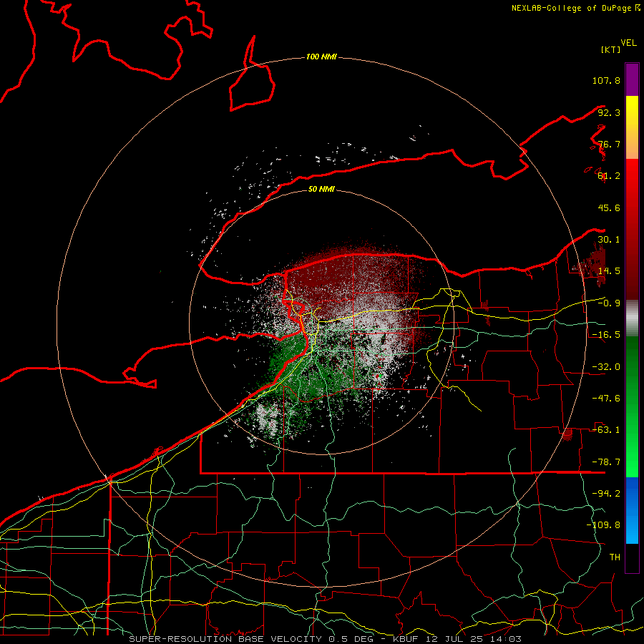Image resolution: width=644 pixels, height=644 pixels.
Task: Click the -16.5 scale value
Action: tap(606, 335)
